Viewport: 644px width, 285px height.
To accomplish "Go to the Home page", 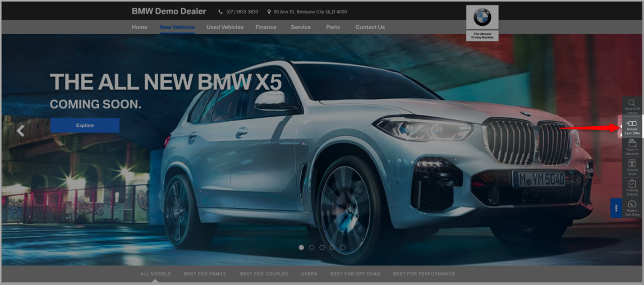I will pos(139,27).
